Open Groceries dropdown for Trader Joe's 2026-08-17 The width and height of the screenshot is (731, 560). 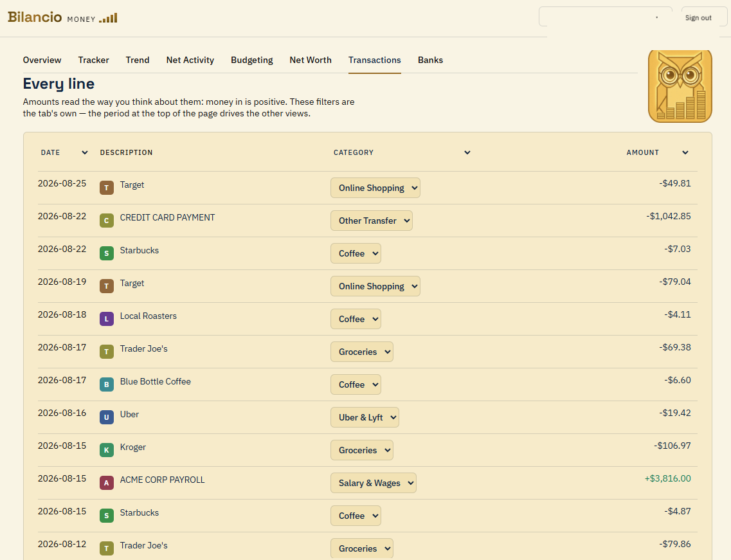362,352
